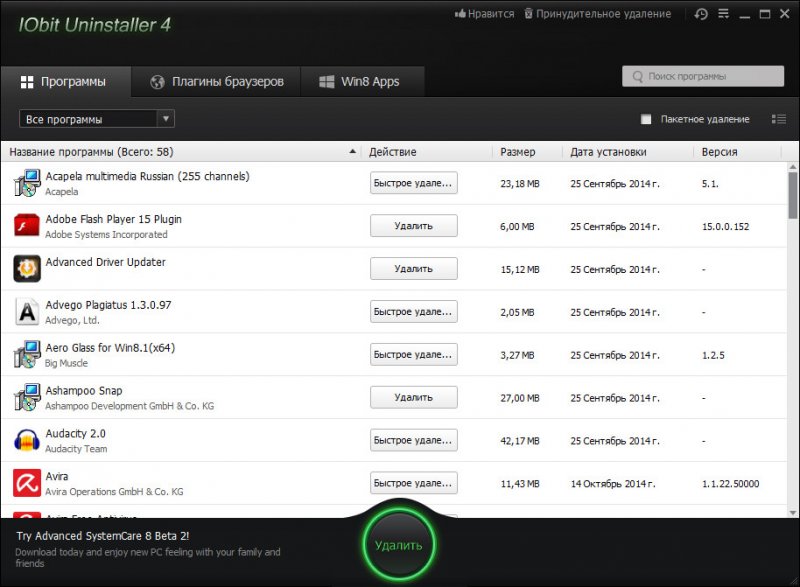Select the Acapela multimedia Russian icon
The width and height of the screenshot is (800, 587).
pos(27,183)
